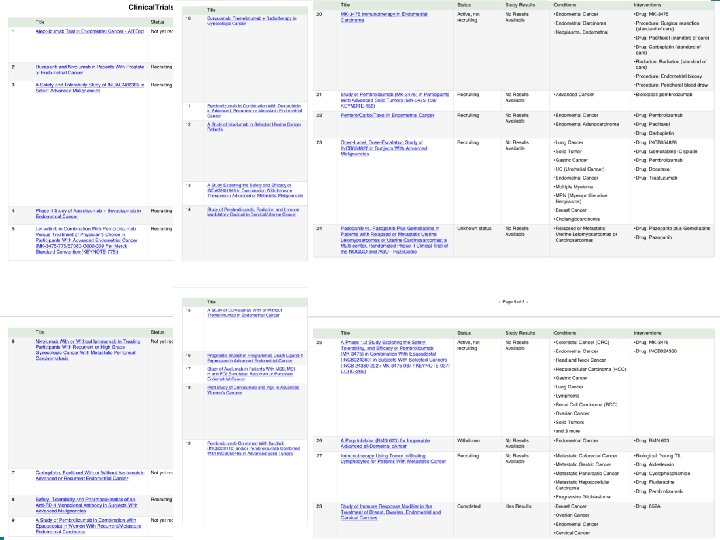Image resolution: width=720 pixels, height=540 pixels.
Task: Click 'Endometrial Adenocarcinoma' condition in row 22
Action: [x=586, y=124]
